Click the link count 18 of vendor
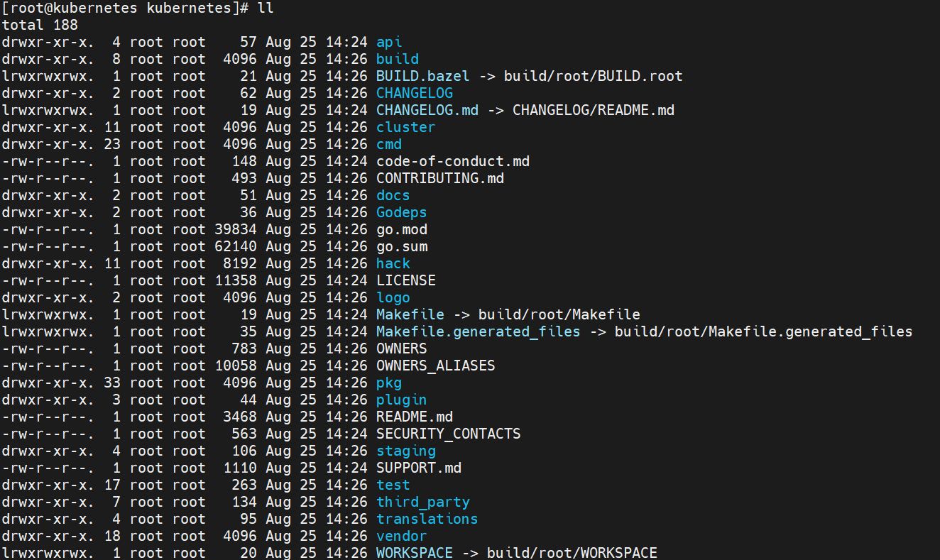940x560 pixels. (x=112, y=536)
